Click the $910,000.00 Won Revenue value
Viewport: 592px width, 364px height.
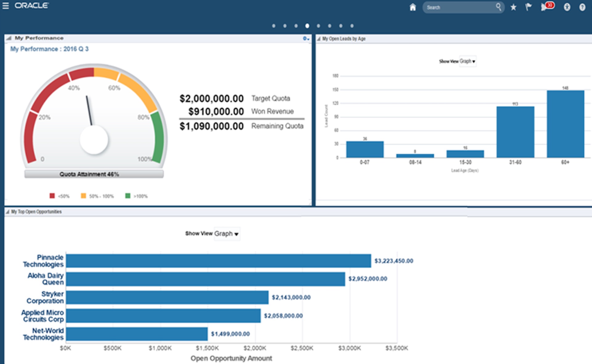[216, 112]
